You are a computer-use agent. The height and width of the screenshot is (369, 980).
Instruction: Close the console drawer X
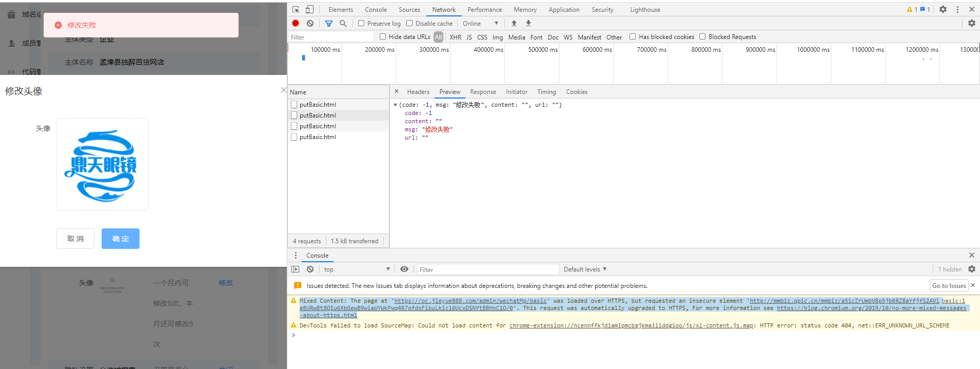[x=971, y=255]
